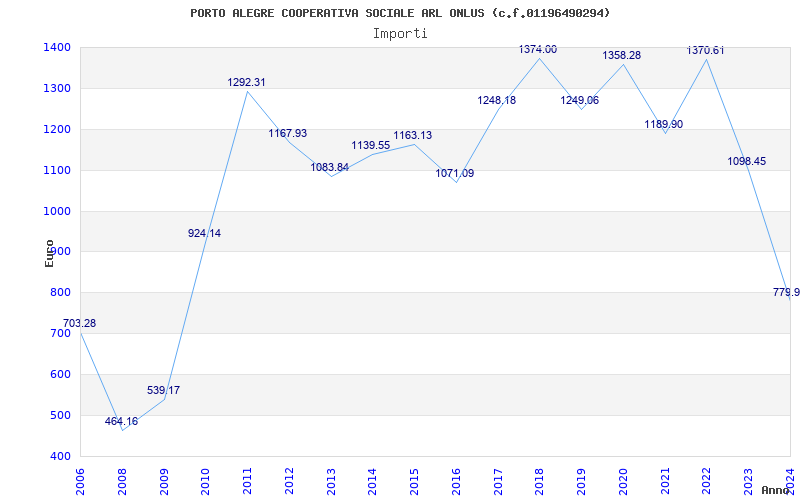Click the 2011 x-axis year label

pyautogui.click(x=247, y=482)
